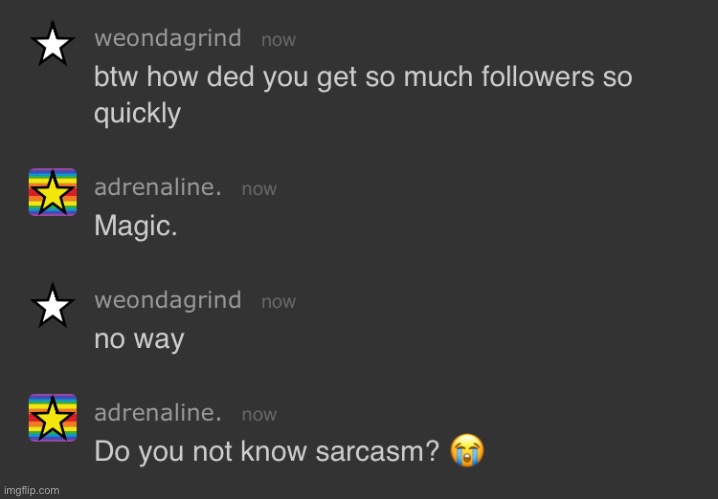Select the white star avatar beside "no way"
This screenshot has height=499, width=718.
pyautogui.click(x=53, y=305)
